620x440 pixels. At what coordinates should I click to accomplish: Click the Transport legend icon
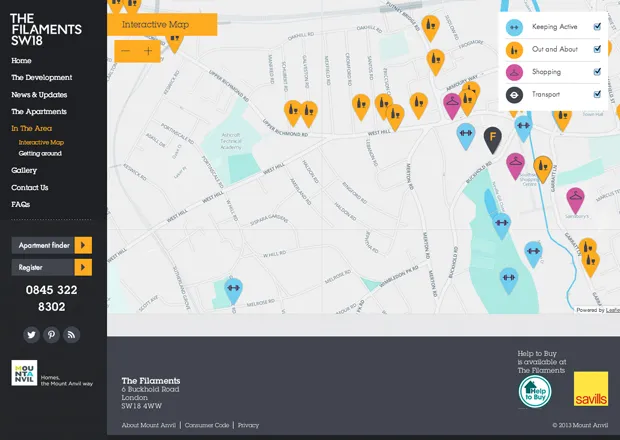coord(514,95)
